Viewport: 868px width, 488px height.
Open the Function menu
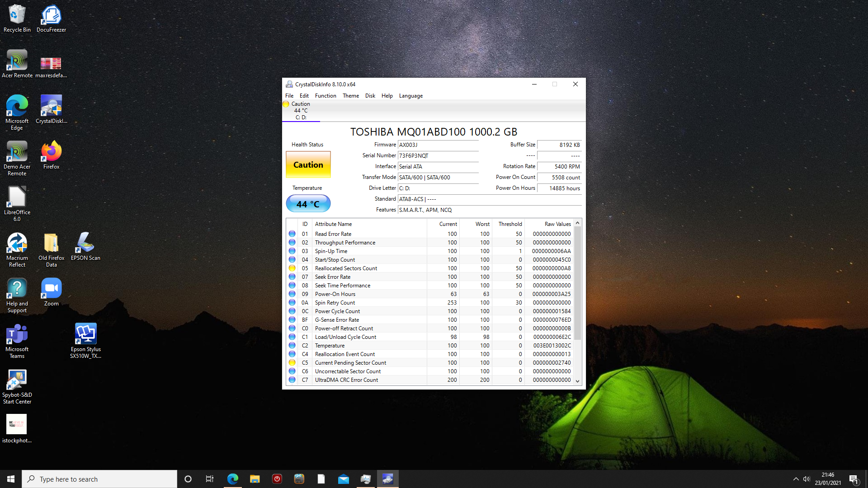click(325, 96)
